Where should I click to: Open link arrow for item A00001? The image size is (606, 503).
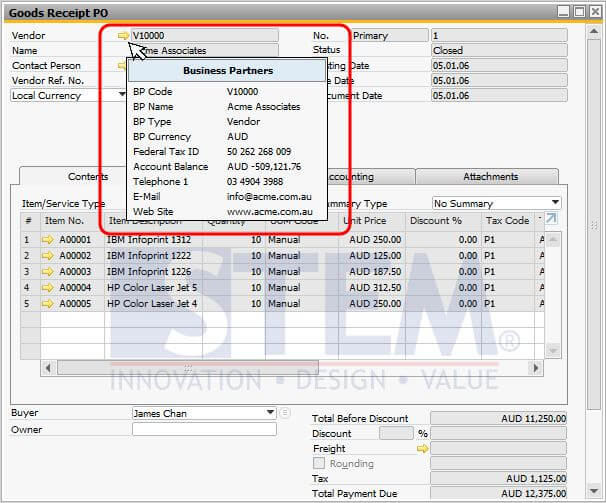point(48,240)
